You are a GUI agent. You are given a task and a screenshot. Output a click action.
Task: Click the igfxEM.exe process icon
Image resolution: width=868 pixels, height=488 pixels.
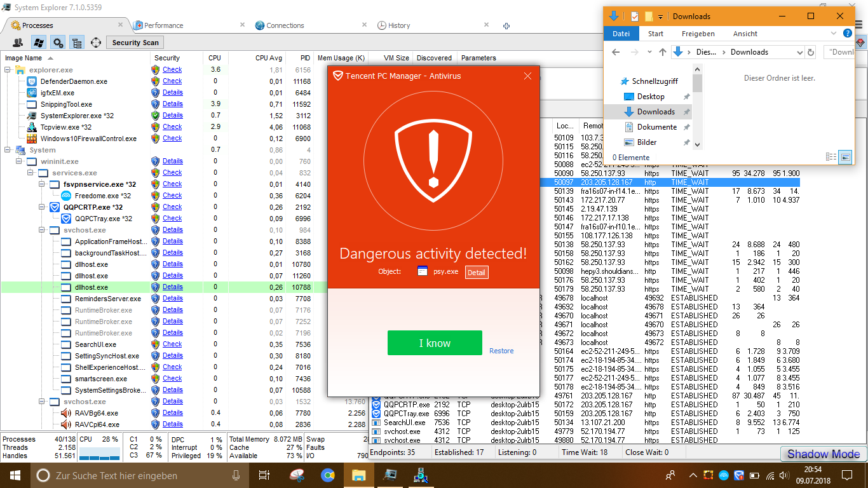pyautogui.click(x=32, y=93)
